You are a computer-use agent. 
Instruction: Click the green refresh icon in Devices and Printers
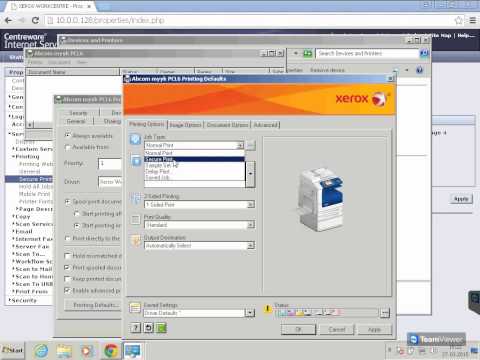(308, 53)
